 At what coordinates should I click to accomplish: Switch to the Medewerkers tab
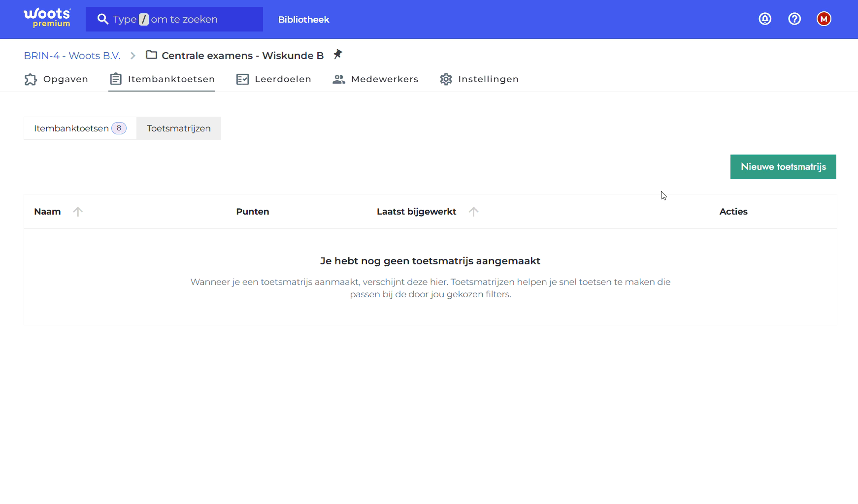[x=375, y=79]
